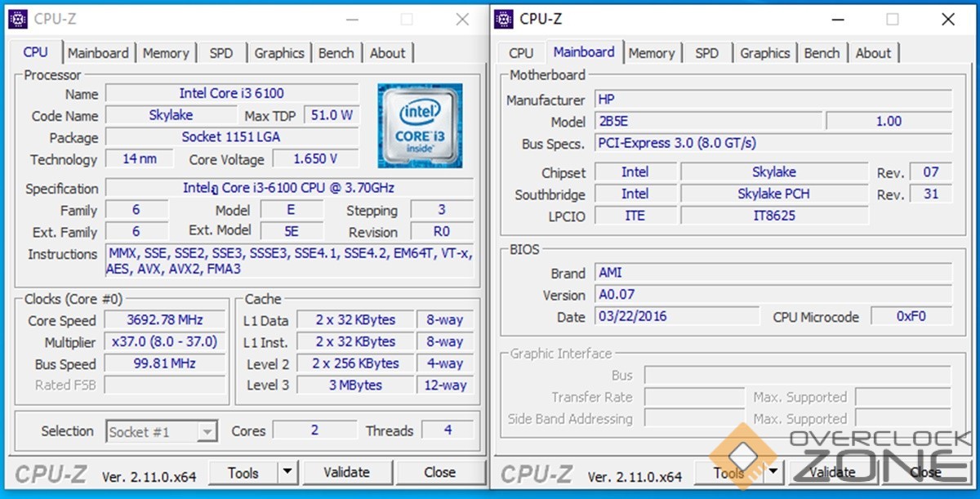Click the Bus Speed value 99.81 MHz
980x499 pixels.
pos(165,363)
